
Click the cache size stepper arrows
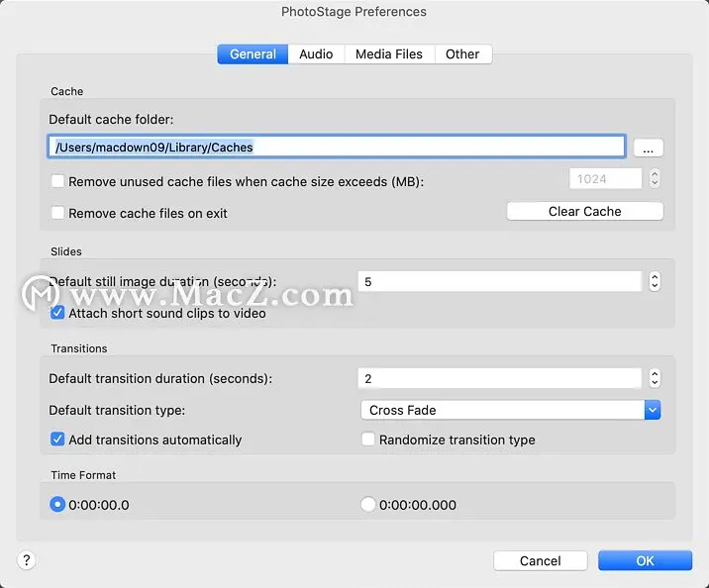pos(655,178)
